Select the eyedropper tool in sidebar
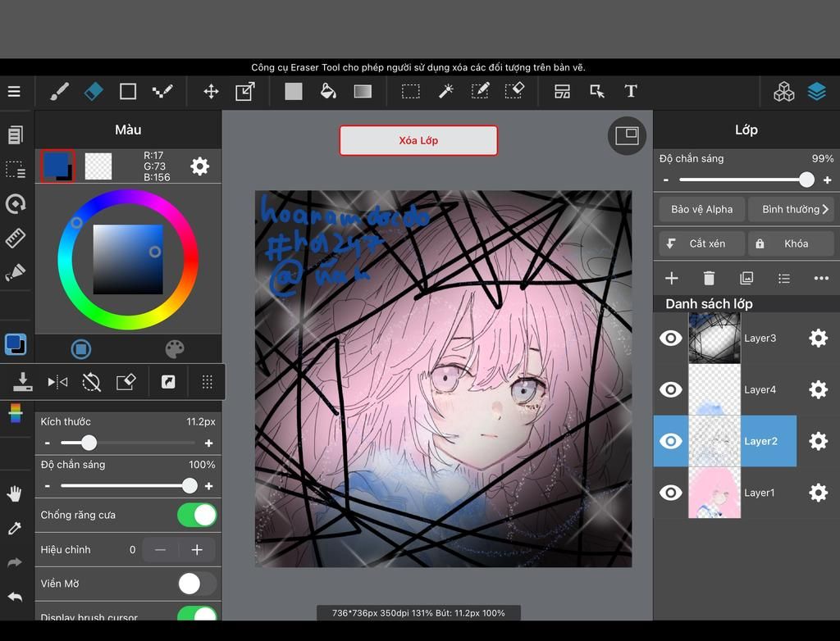Viewport: 840px width, 641px height. click(x=15, y=528)
